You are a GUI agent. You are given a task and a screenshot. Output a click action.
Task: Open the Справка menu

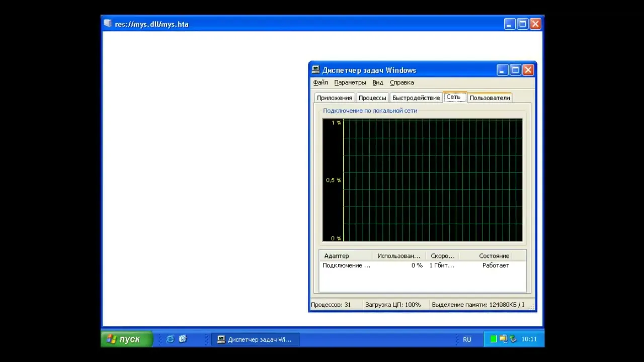coord(402,82)
